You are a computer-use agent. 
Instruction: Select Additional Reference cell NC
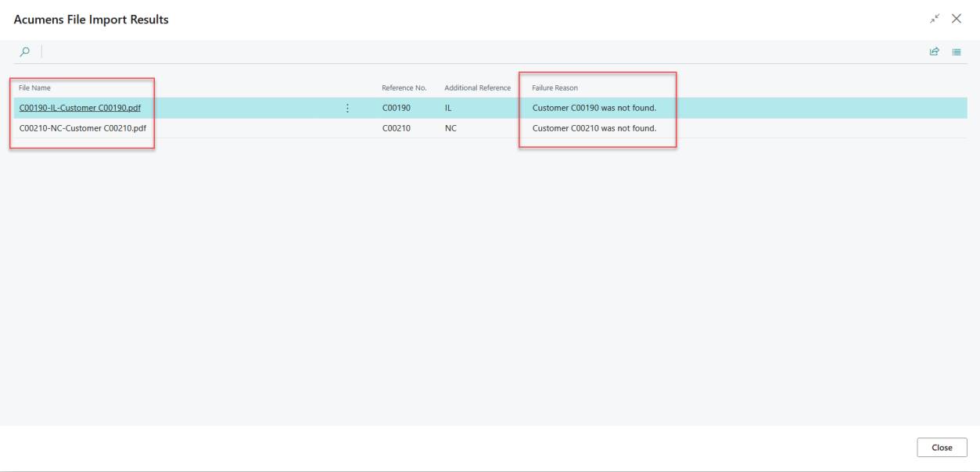[x=451, y=128]
